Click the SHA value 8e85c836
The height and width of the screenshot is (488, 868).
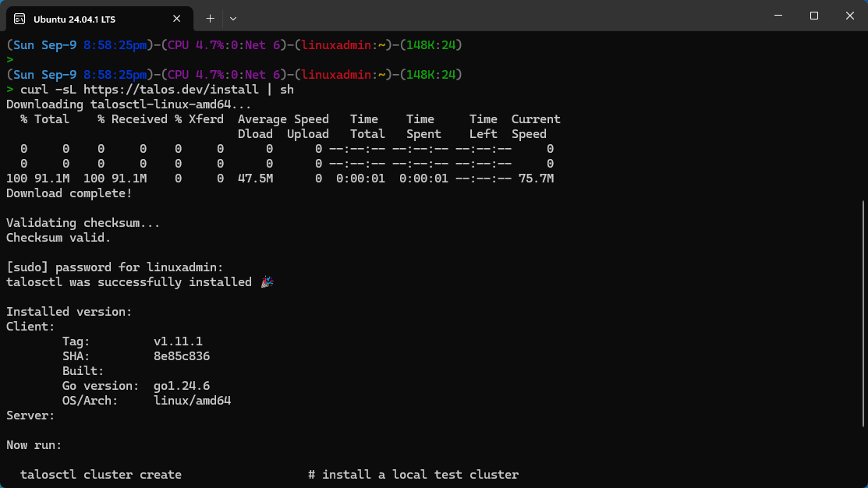(182, 356)
